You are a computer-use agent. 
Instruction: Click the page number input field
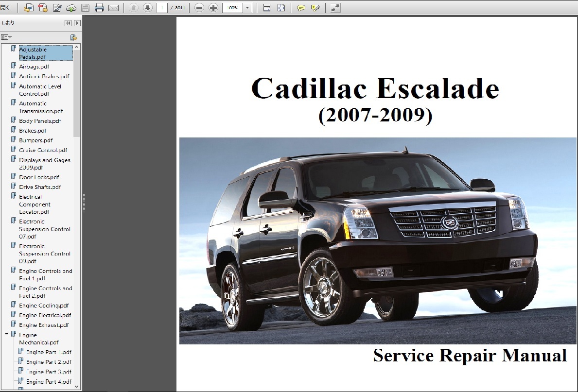(162, 7)
